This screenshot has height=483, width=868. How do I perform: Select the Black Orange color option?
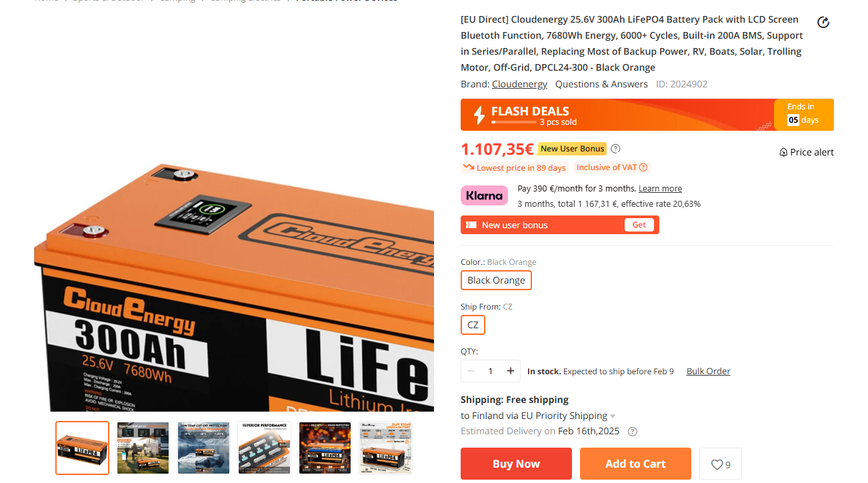(496, 280)
